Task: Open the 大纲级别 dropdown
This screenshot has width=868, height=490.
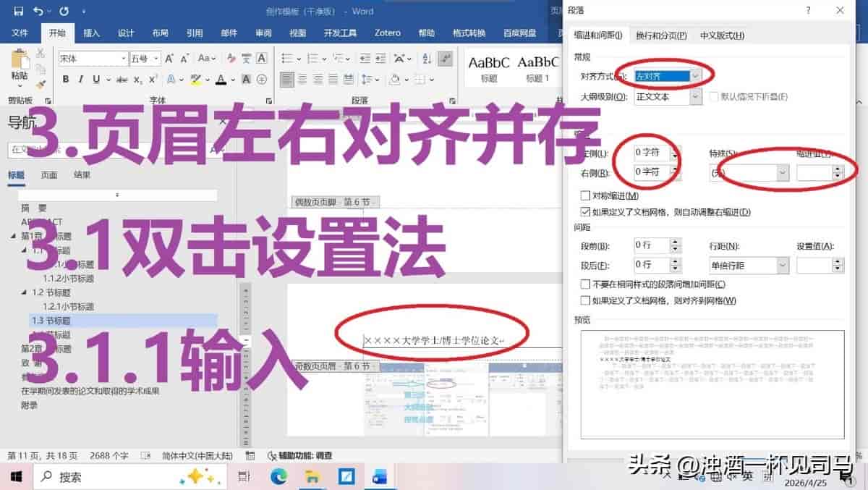Action: point(696,96)
